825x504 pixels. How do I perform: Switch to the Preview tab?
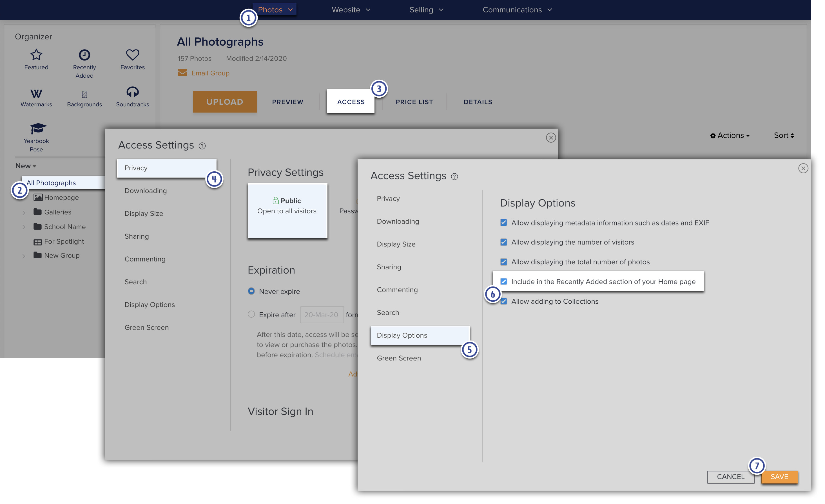(287, 102)
